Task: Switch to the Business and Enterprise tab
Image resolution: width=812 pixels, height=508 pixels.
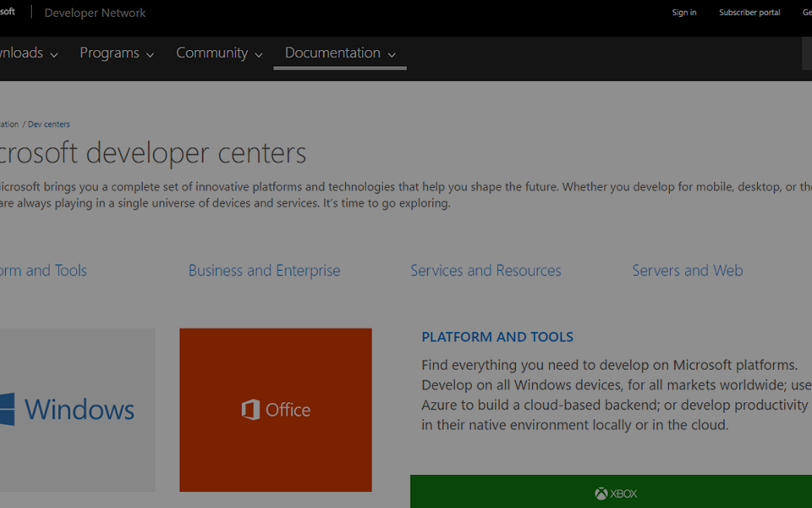Action: click(x=264, y=271)
